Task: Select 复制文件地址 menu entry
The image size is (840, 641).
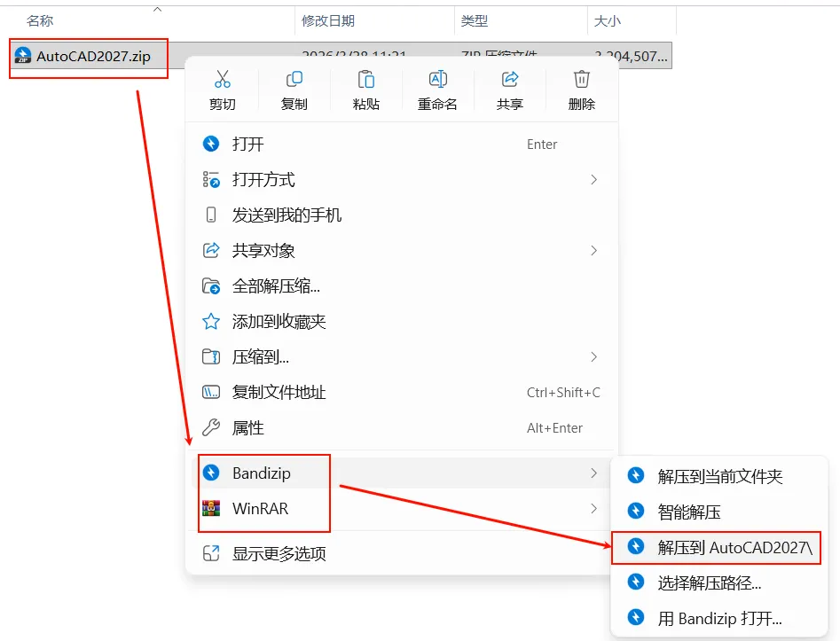Action: click(402, 393)
